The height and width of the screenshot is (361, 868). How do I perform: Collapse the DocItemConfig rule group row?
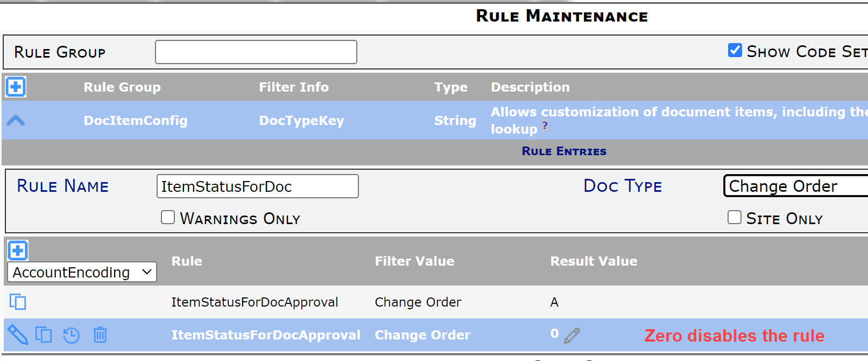(x=16, y=120)
